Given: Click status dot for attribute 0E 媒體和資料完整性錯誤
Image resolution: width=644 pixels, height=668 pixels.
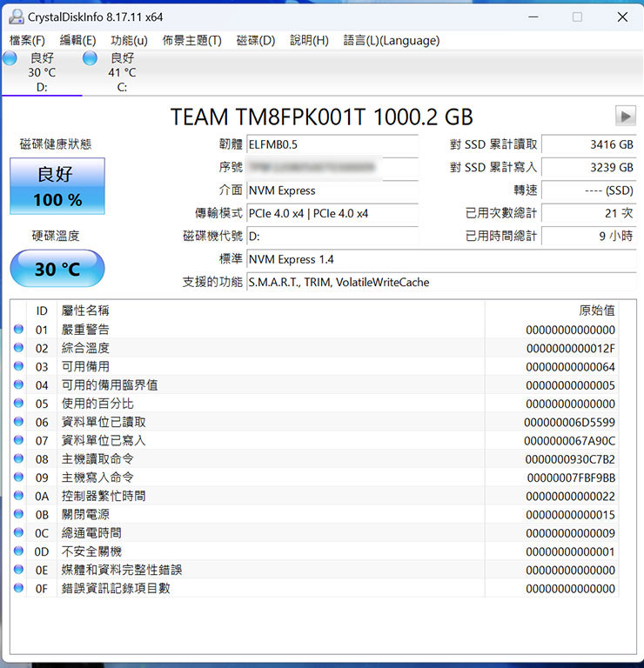Looking at the screenshot, I should tap(18, 570).
